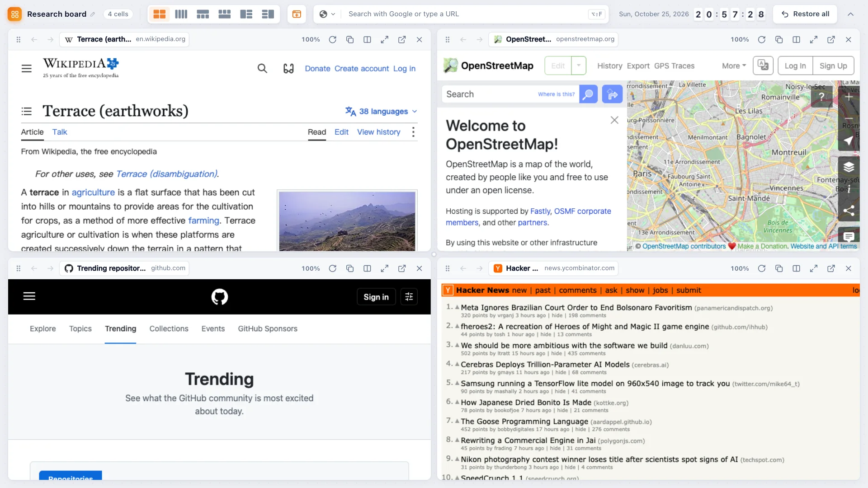Expand the OpenStreetMap More menu
This screenshot has height=488, width=868.
point(734,66)
